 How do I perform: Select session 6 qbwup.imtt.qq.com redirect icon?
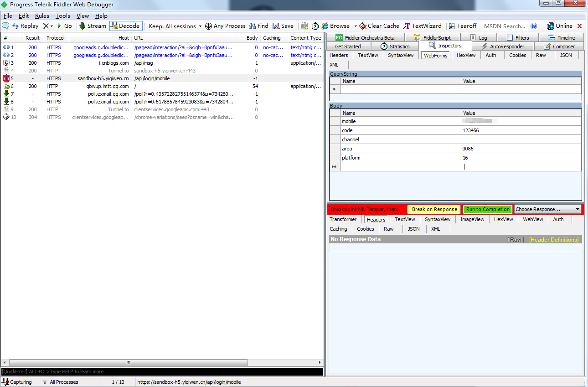[x=6, y=86]
